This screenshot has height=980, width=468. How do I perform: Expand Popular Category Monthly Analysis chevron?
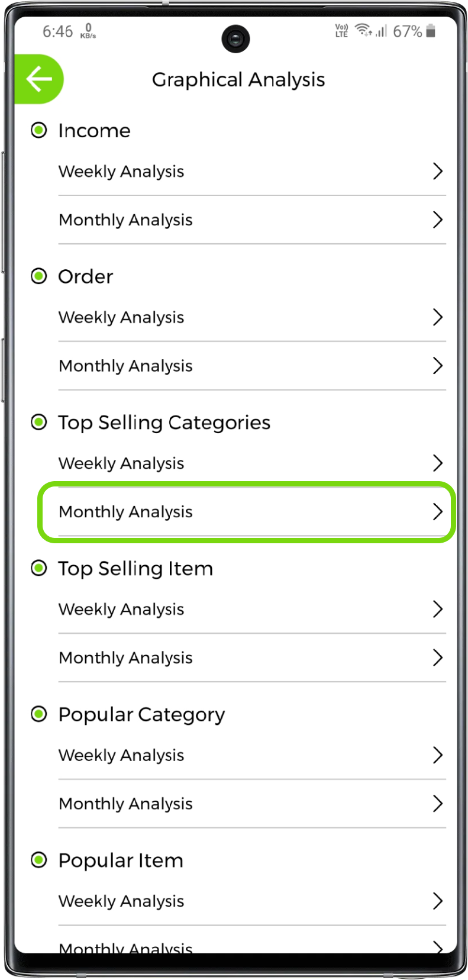pos(437,804)
